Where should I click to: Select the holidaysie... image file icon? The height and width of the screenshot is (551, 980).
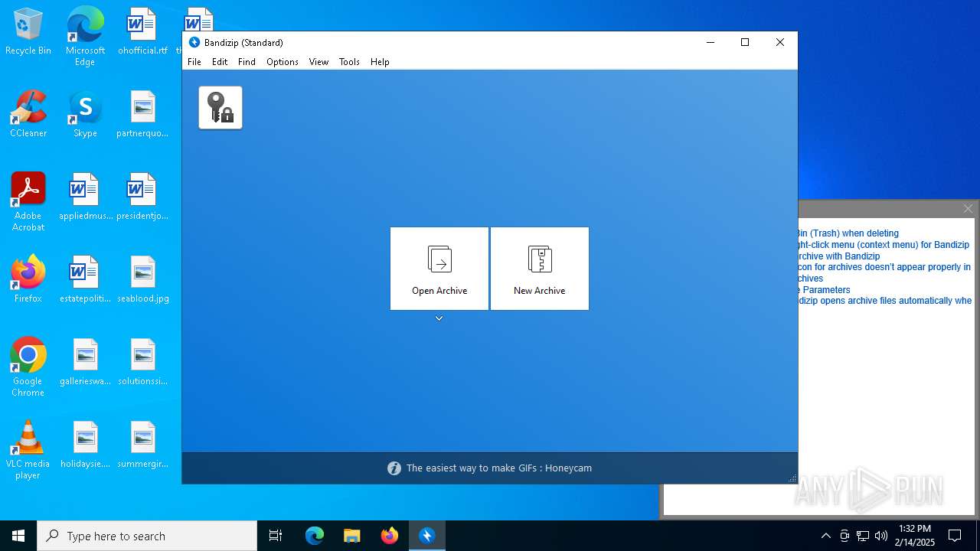tap(85, 445)
